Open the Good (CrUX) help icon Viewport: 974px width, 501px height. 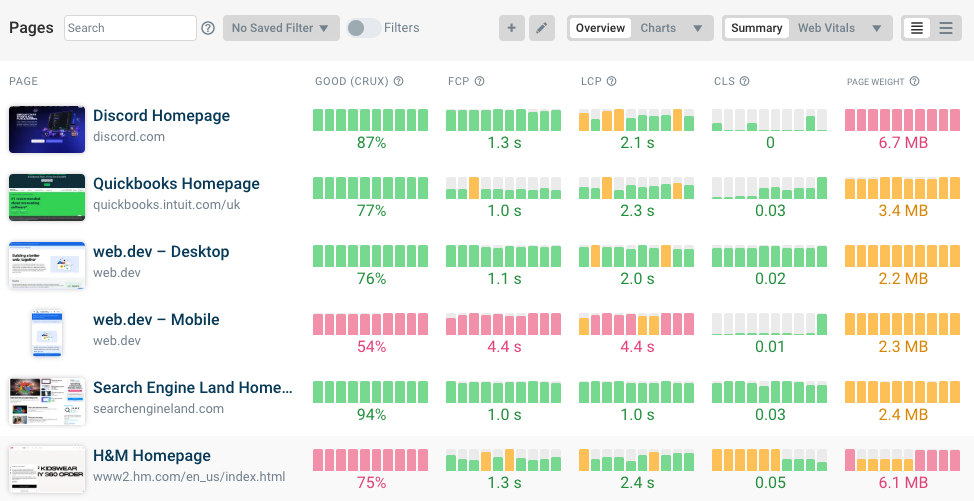tap(399, 81)
